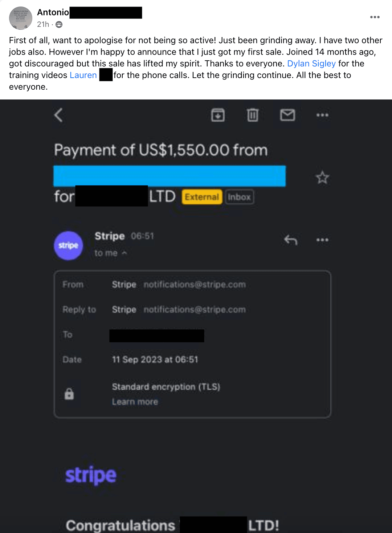Collapse recipient details next to 'to me'
Viewport: 392px width, 533px height.
(x=124, y=253)
